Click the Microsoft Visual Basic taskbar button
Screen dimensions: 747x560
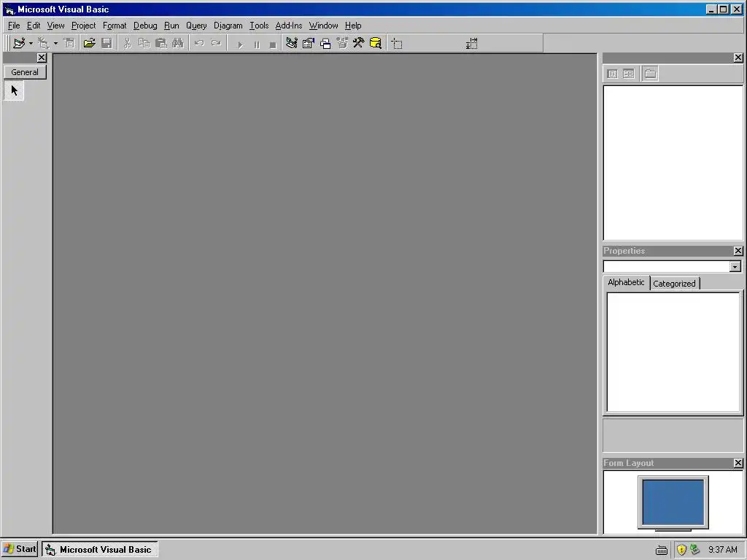click(x=99, y=550)
